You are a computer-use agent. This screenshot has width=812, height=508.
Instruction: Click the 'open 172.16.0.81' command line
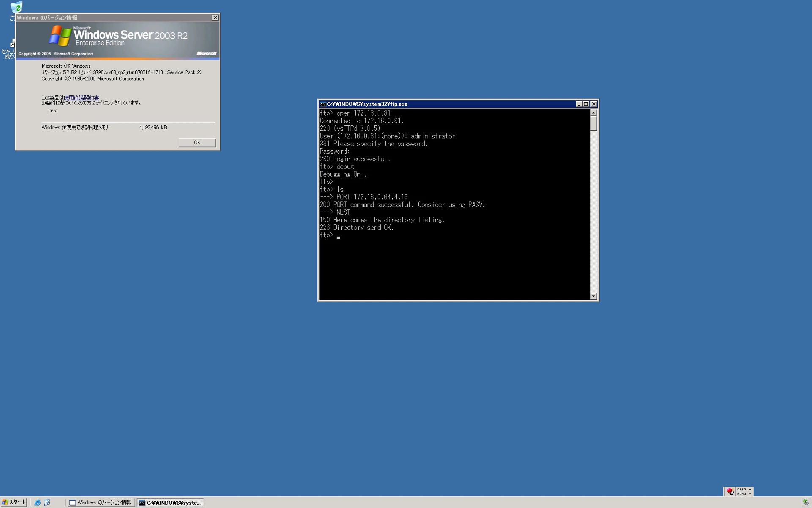click(355, 113)
